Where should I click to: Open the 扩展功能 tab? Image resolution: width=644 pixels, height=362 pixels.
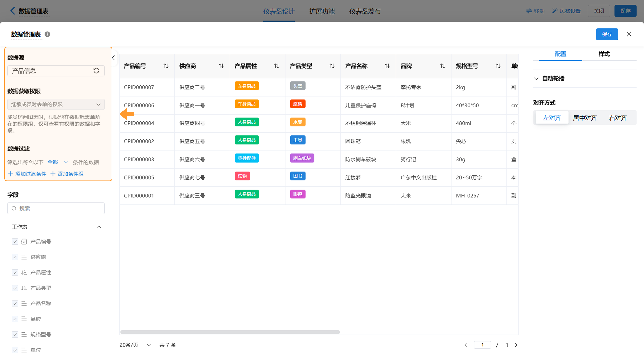point(322,11)
